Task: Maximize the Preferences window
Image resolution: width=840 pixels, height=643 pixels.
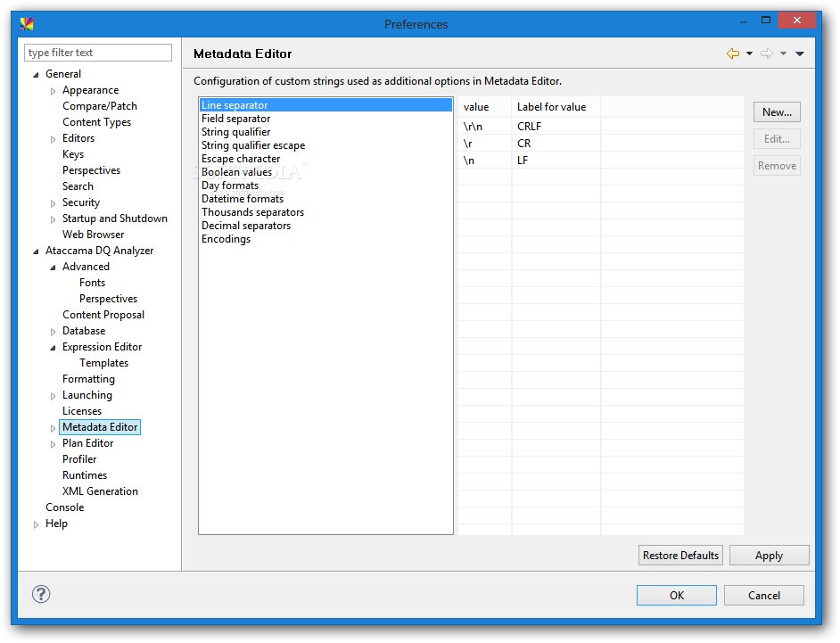Action: pos(766,21)
